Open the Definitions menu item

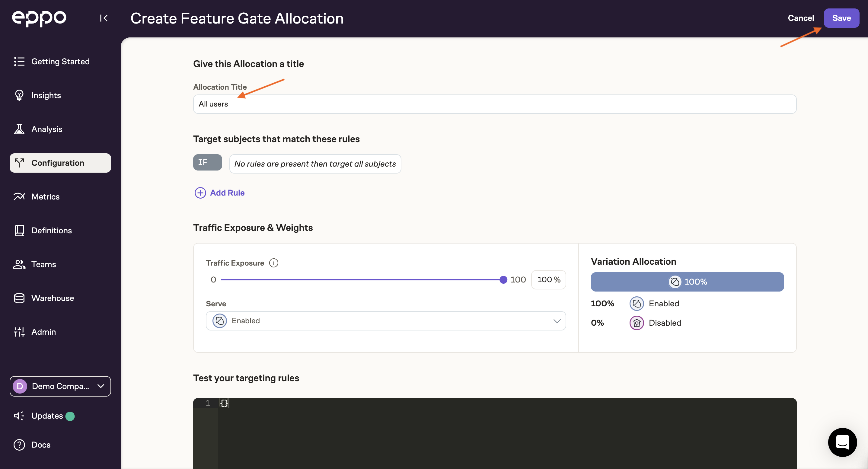click(x=52, y=231)
